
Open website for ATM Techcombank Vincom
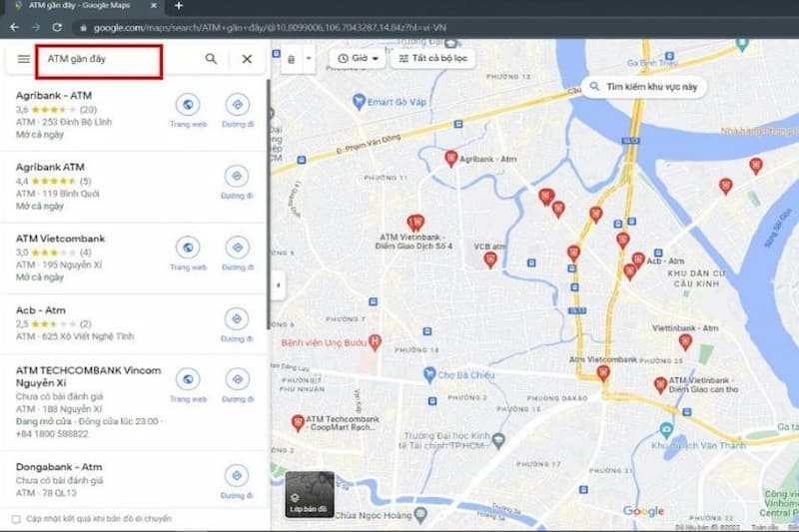(x=188, y=379)
